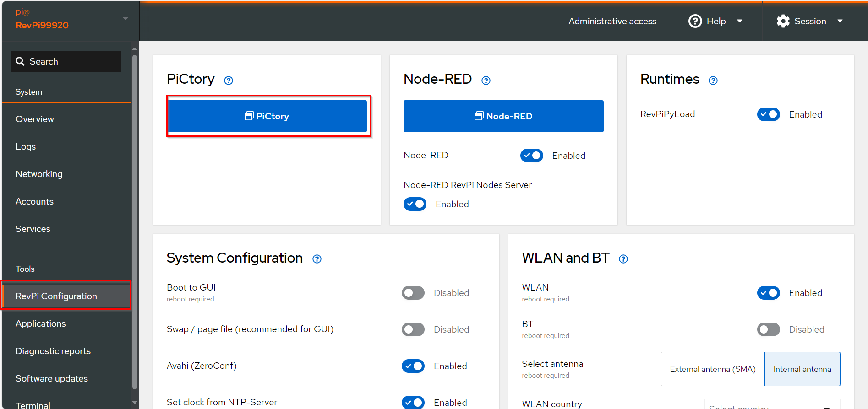The width and height of the screenshot is (868, 409).
Task: Launch Node-RED with the blue button
Action: [503, 116]
